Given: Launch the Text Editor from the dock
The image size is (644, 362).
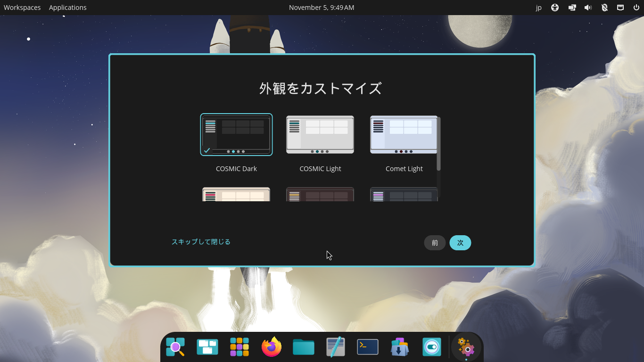Looking at the screenshot, I should point(336,347).
